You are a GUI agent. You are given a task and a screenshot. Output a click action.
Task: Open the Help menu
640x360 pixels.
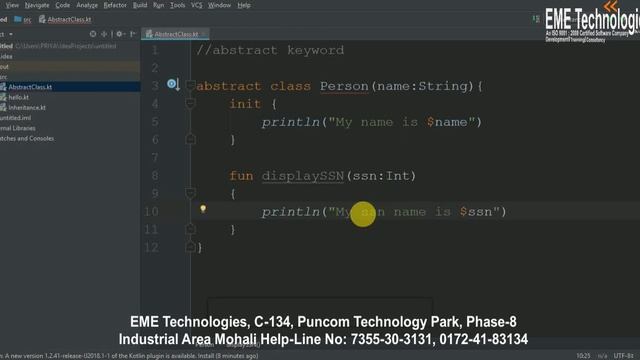pos(244,5)
